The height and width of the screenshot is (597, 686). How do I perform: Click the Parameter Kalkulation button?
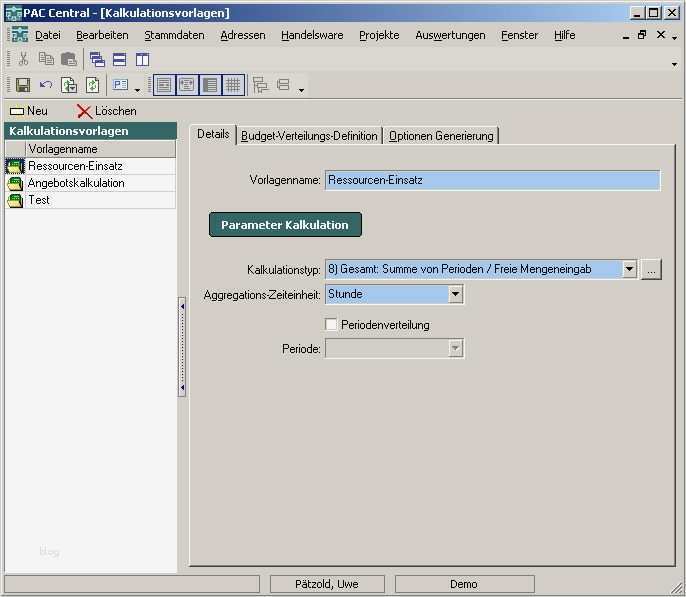[285, 225]
